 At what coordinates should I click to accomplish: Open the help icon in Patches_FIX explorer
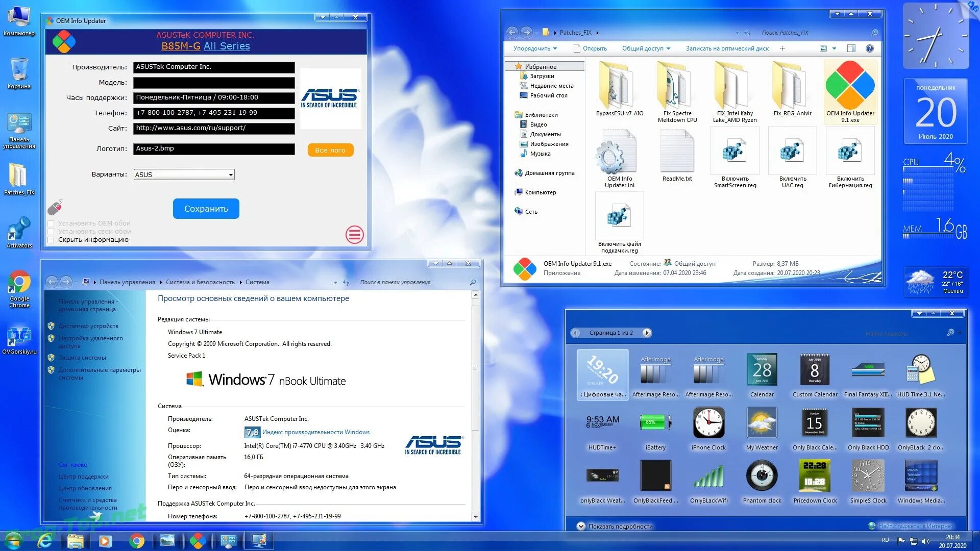[x=869, y=48]
